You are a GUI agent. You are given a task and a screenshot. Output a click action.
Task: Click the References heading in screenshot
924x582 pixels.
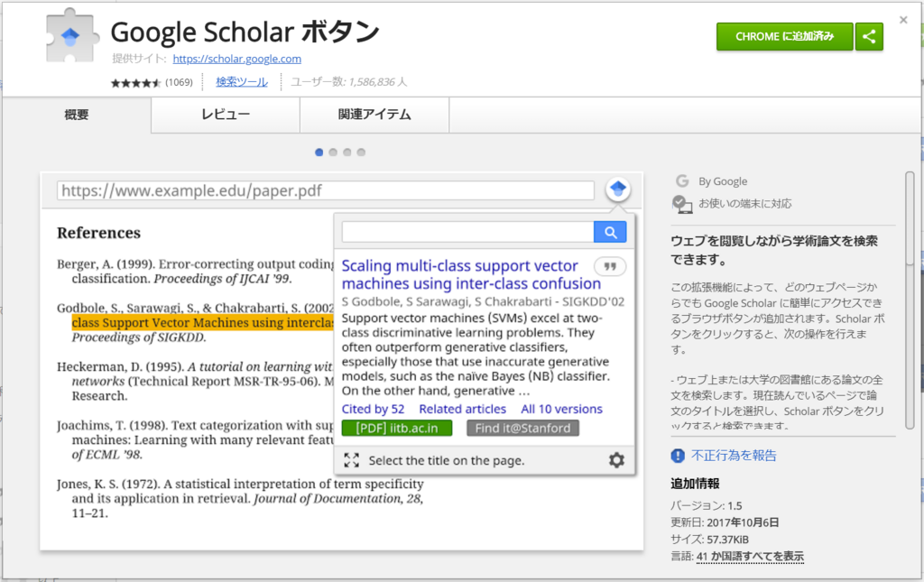[x=99, y=234]
